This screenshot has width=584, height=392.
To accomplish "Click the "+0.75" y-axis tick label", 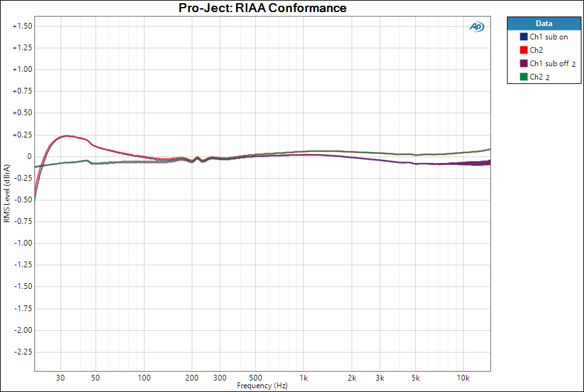I will (x=22, y=91).
